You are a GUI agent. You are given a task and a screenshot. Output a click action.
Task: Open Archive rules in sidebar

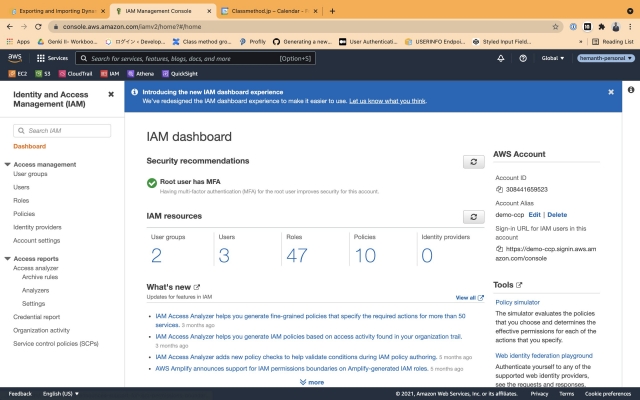40,277
